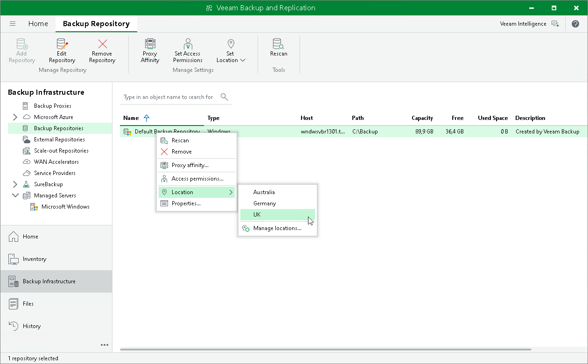
Task: Open the help question mark icon
Action: tap(575, 24)
